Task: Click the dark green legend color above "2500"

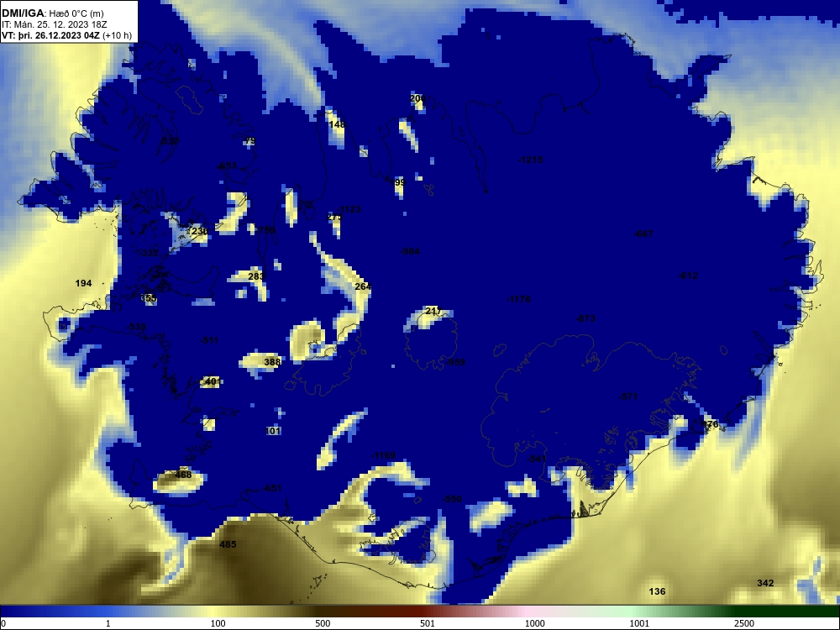Action: click(x=744, y=612)
